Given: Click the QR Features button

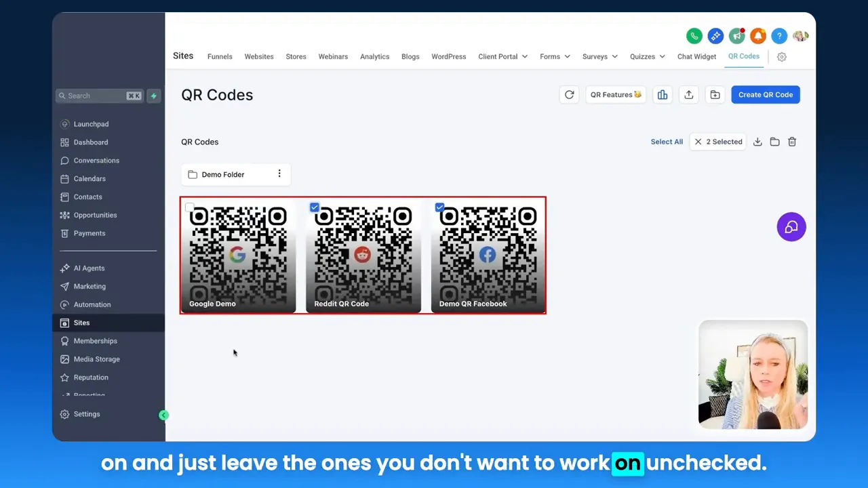Looking at the screenshot, I should [616, 95].
